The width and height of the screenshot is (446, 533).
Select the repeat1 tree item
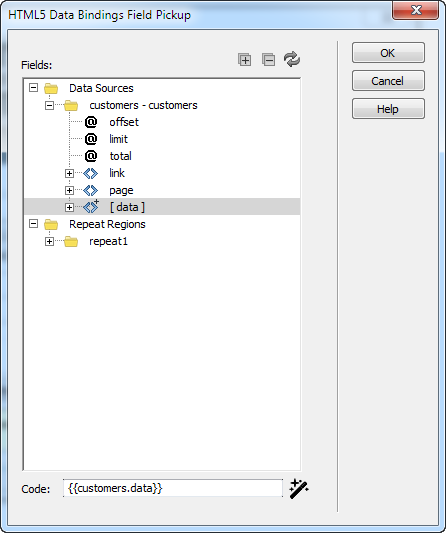tap(108, 241)
